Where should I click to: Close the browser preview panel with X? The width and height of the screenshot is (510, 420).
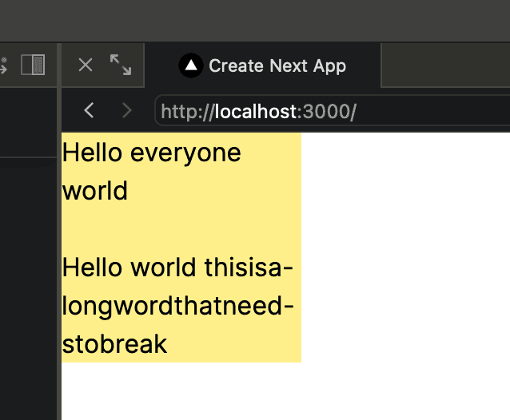(x=86, y=65)
